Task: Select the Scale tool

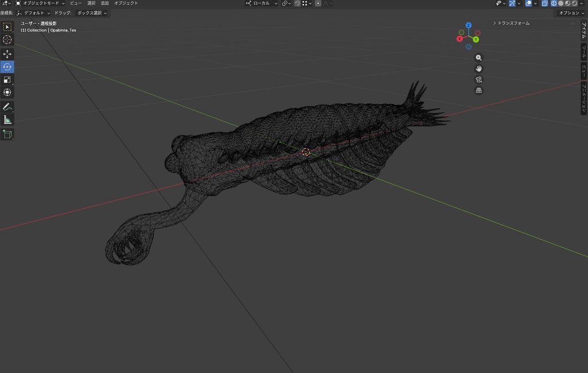Action: pos(7,79)
